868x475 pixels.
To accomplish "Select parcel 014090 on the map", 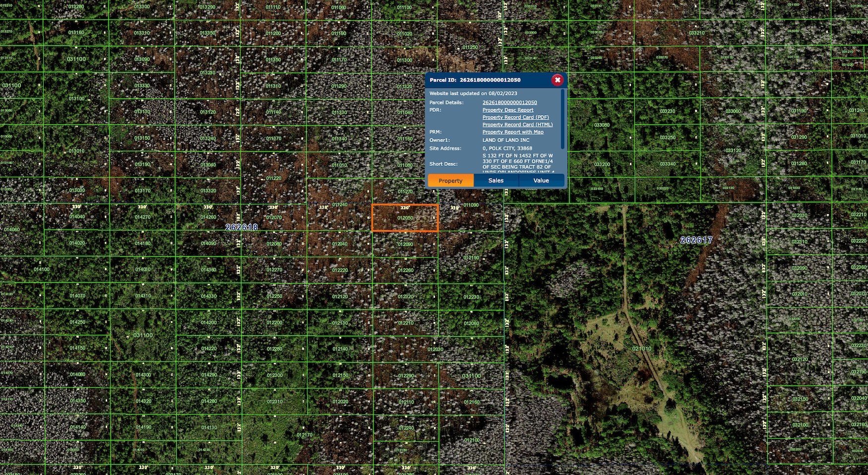I will tap(208, 243).
